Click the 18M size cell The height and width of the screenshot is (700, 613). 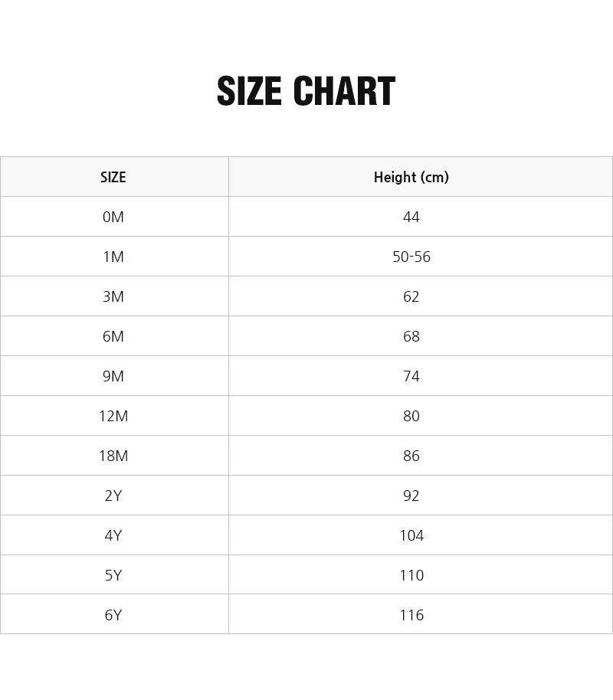[113, 456]
